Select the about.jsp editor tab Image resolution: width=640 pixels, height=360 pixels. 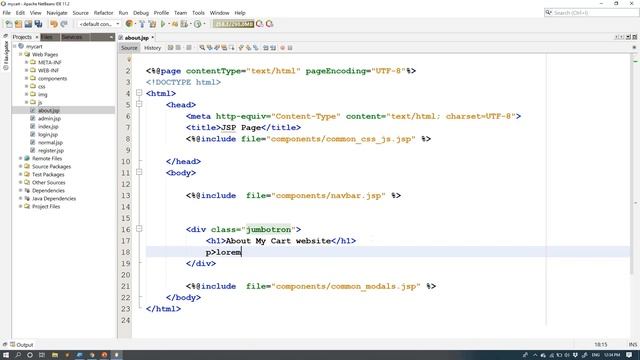click(x=136, y=38)
